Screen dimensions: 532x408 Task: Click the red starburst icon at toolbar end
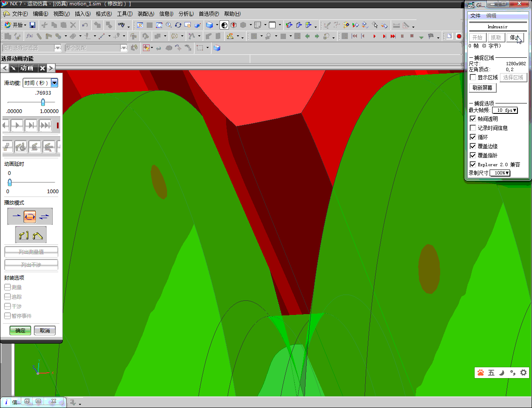[x=459, y=36]
